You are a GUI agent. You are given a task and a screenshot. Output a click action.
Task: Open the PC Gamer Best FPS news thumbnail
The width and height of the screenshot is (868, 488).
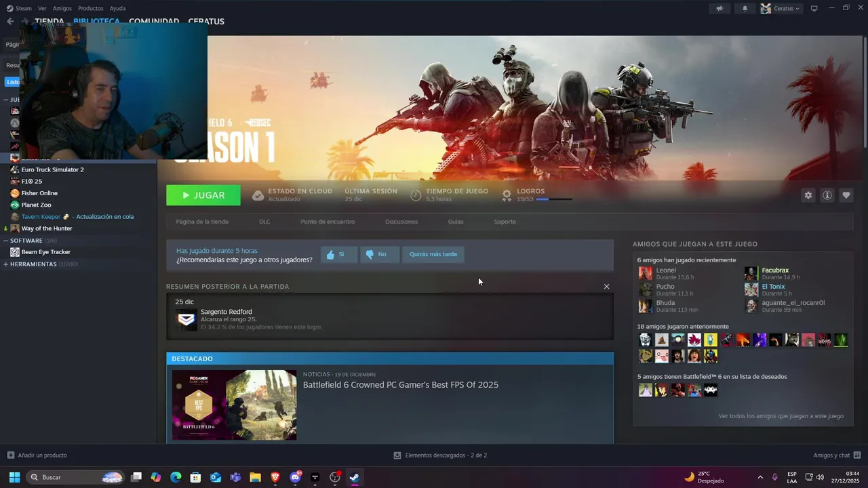pos(234,405)
